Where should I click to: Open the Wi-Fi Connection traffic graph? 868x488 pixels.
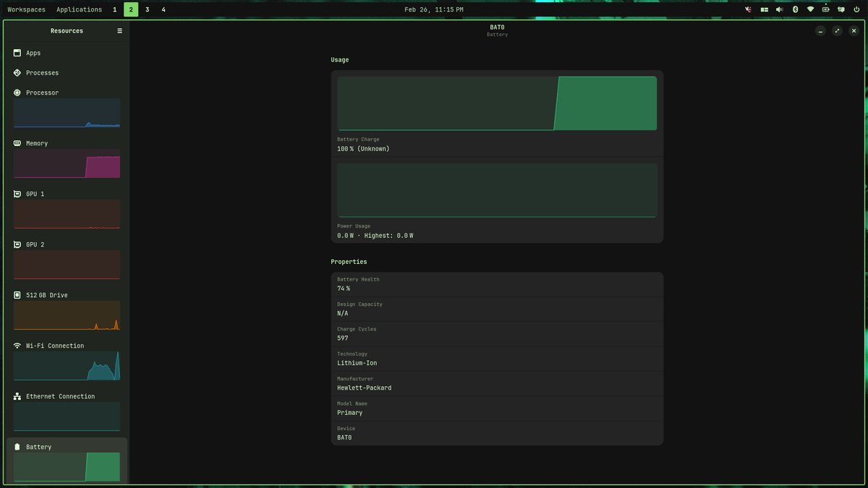(67, 366)
